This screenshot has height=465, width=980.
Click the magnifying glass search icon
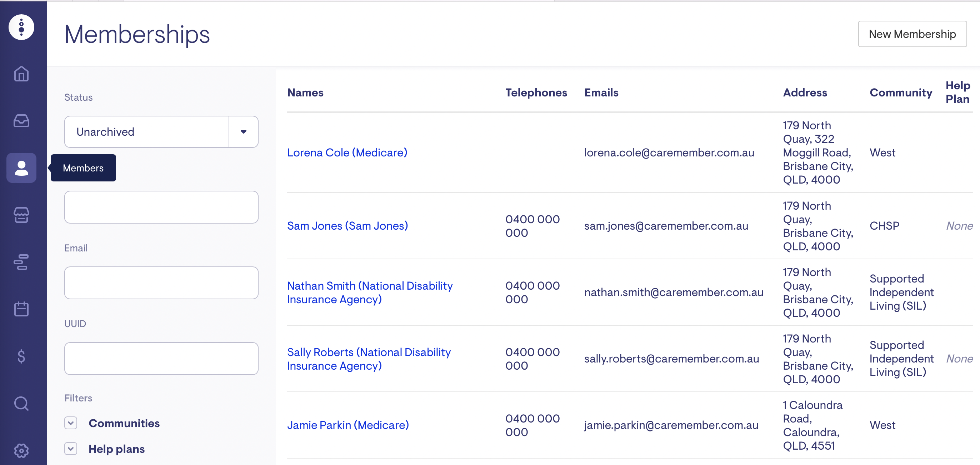click(21, 403)
